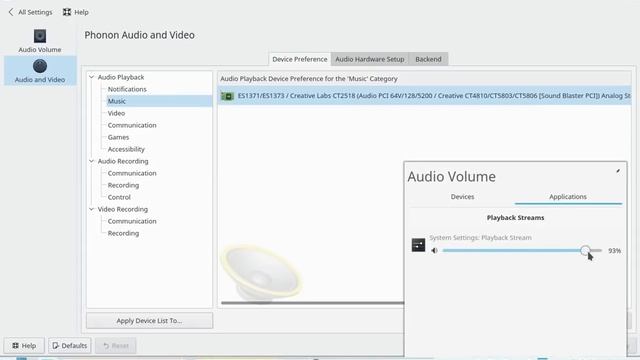Select Video under Audio Playback

(x=116, y=113)
